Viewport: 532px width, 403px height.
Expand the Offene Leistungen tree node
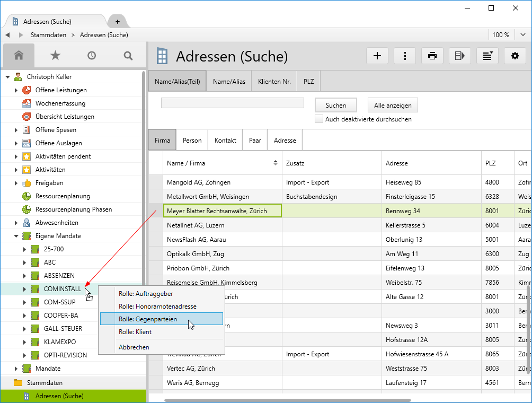point(16,90)
